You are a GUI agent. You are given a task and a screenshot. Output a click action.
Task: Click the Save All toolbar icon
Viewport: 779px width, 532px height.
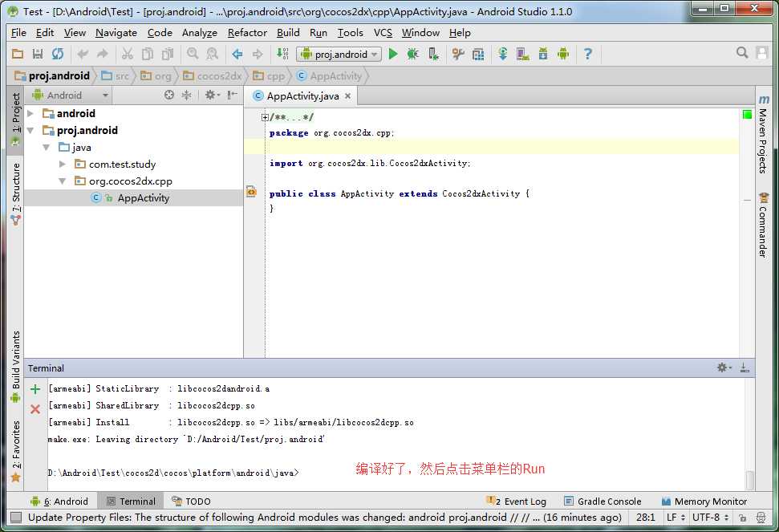tap(38, 54)
